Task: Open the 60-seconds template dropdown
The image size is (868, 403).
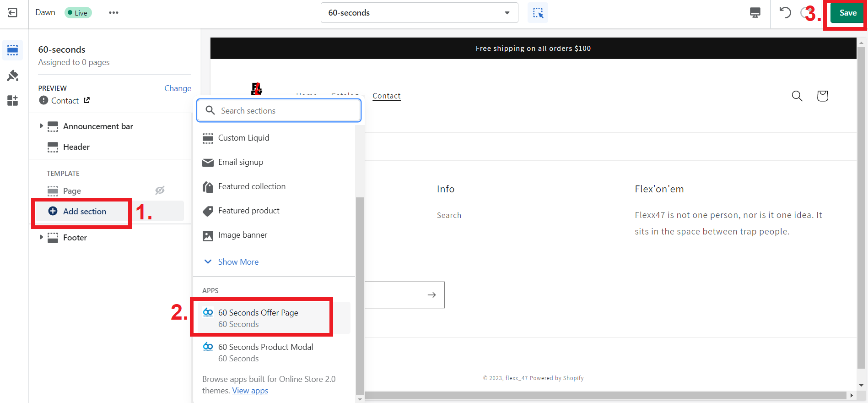Action: click(420, 13)
